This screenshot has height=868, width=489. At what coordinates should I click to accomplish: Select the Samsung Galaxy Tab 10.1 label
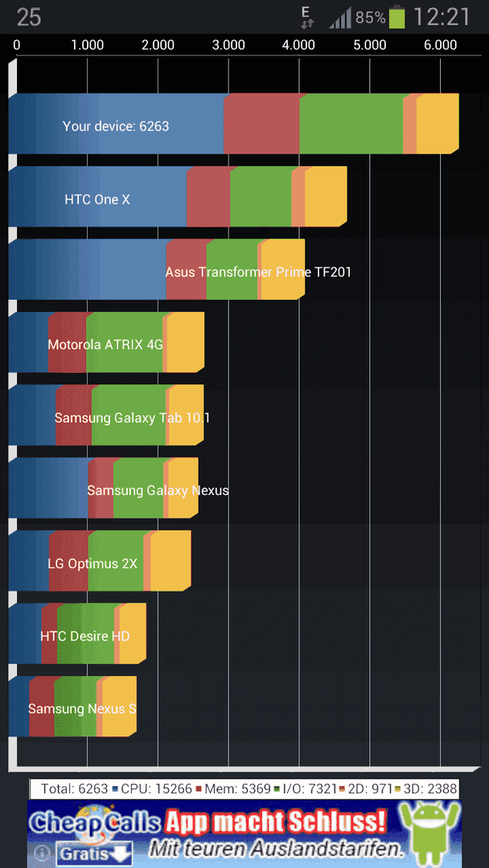(133, 417)
